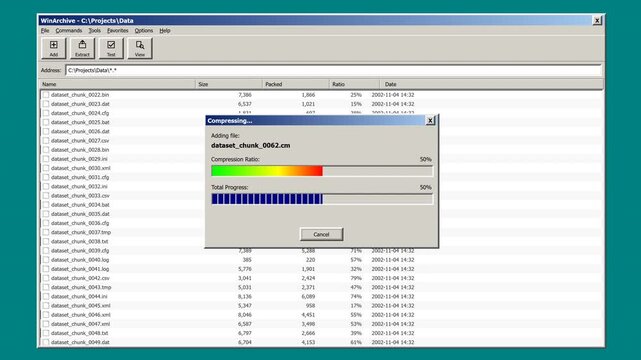Viewport: 641px width, 360px height.
Task: Open the Help menu
Action: pyautogui.click(x=165, y=31)
